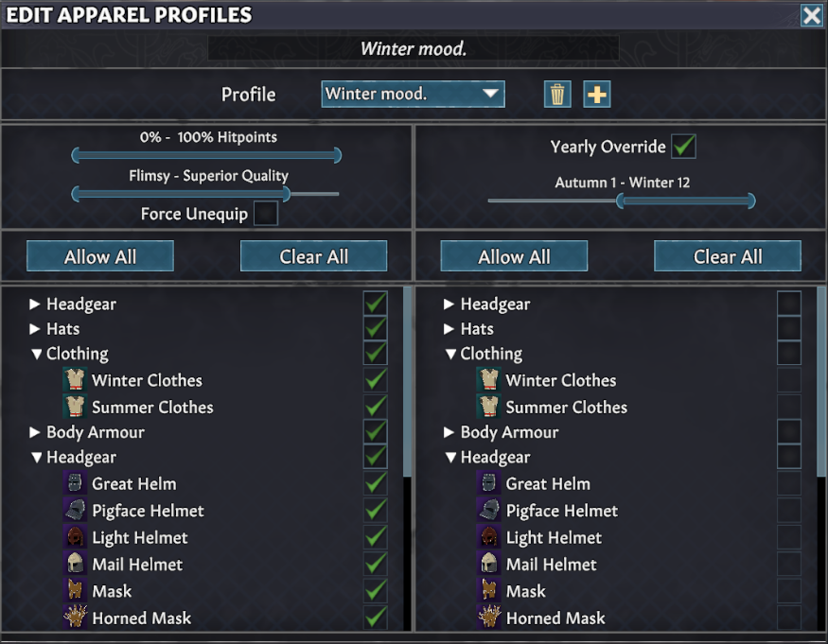The image size is (828, 644).
Task: Select Light Helmet item in the right list
Action: click(553, 538)
